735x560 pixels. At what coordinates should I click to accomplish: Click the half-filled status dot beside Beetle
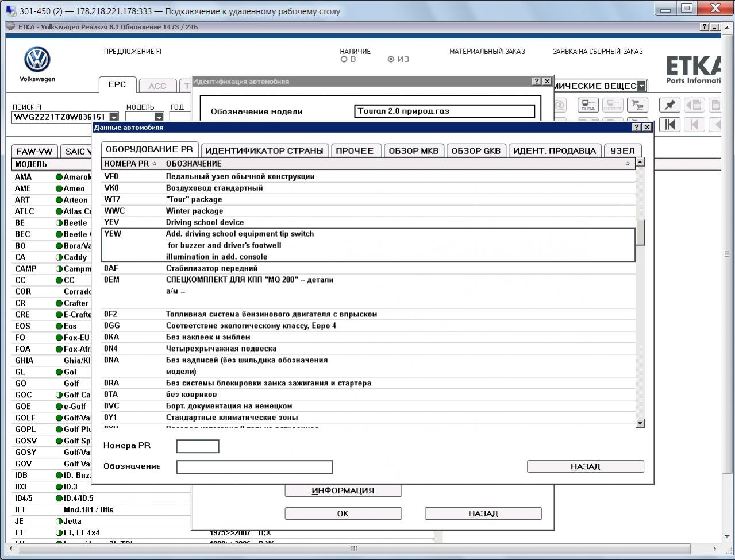coord(59,223)
